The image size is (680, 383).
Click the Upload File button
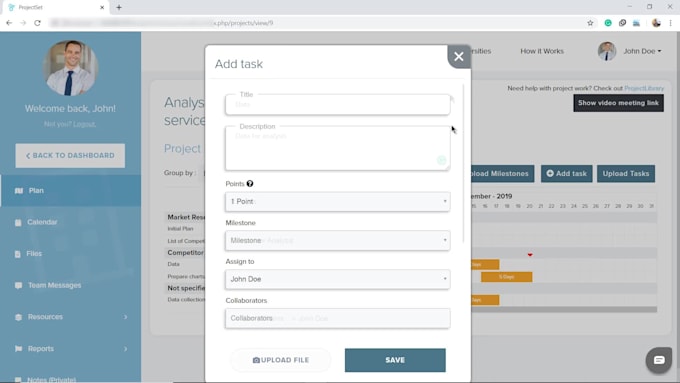coord(281,360)
